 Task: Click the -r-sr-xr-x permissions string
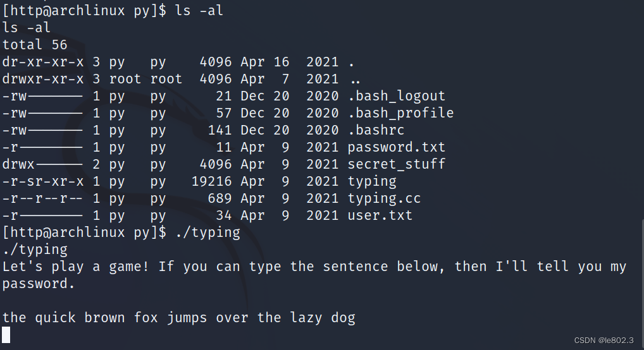click(43, 181)
